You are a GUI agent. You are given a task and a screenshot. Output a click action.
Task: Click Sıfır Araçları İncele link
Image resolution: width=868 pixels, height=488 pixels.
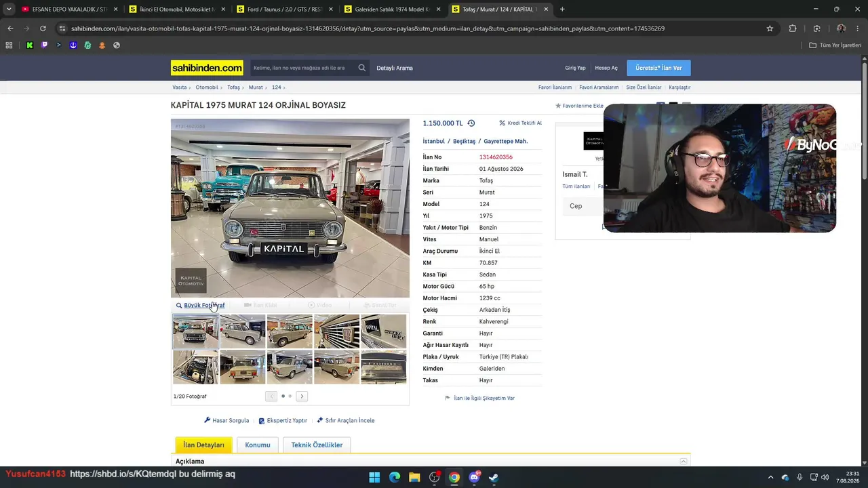point(346,421)
